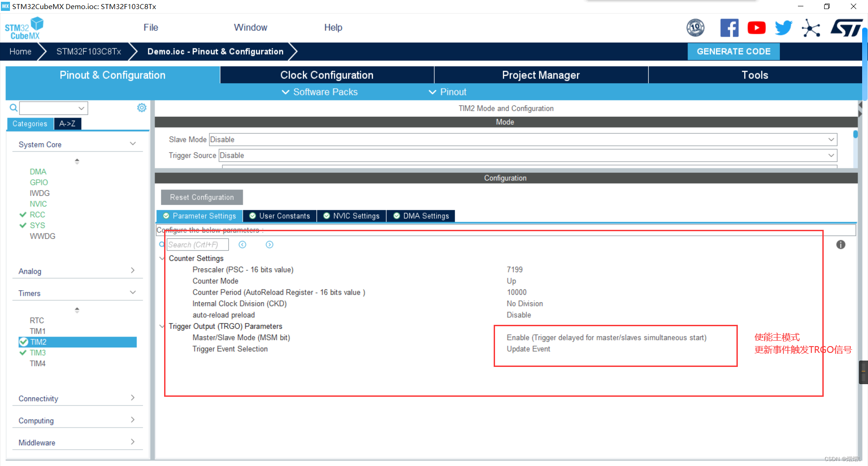This screenshot has height=466, width=868.
Task: Open the YouTube icon link
Action: point(756,28)
